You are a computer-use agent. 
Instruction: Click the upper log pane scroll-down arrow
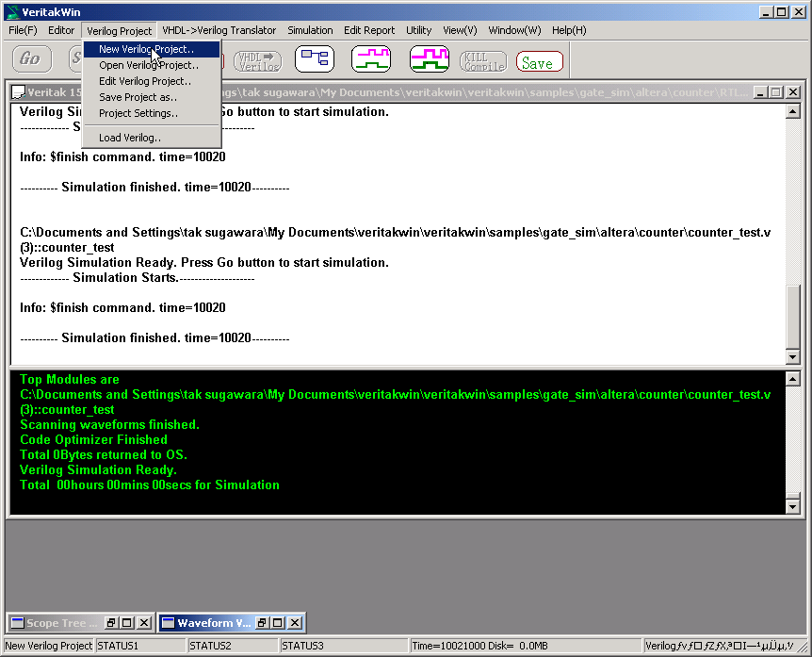[x=793, y=356]
